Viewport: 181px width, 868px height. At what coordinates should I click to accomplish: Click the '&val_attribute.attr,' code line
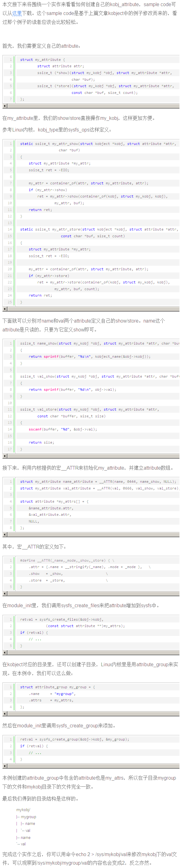(x=50, y=515)
